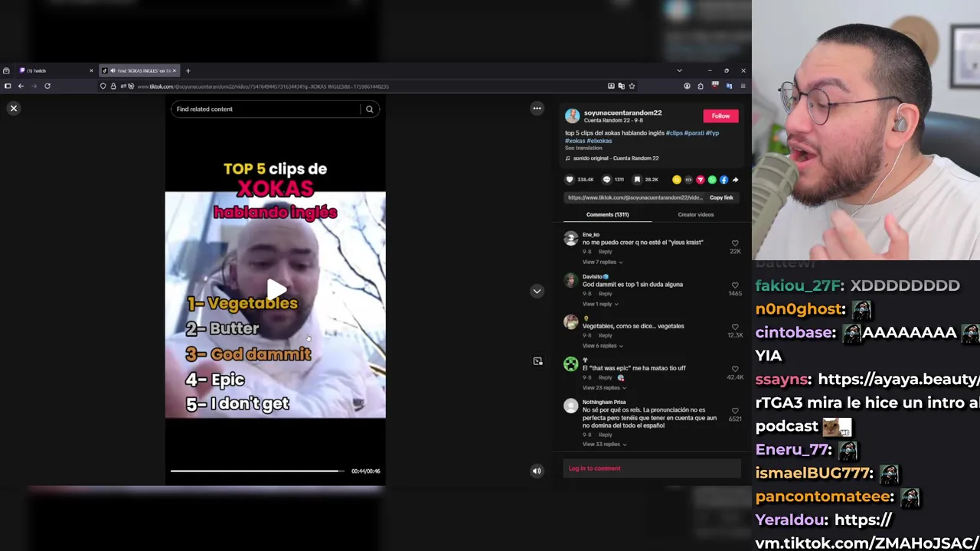Go back in browser history

(21, 86)
